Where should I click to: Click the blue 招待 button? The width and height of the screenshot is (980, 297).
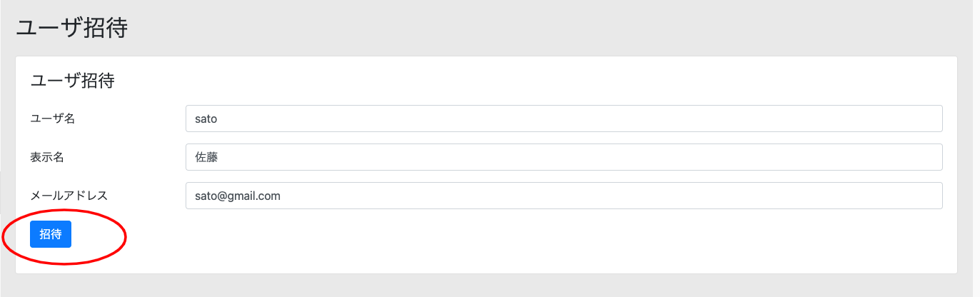pos(51,234)
